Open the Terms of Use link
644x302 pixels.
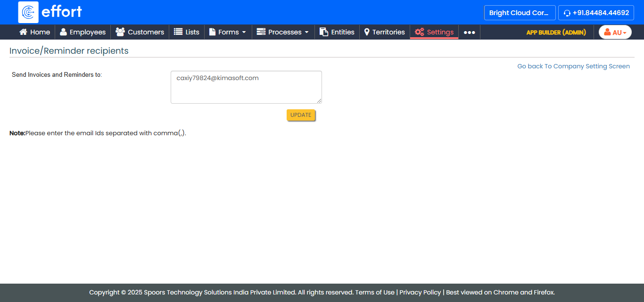pos(375,293)
